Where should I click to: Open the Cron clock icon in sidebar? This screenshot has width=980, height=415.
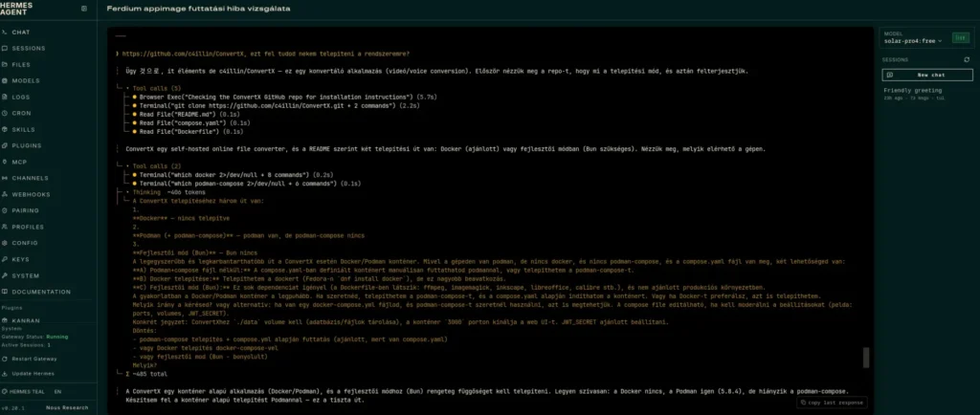pyautogui.click(x=5, y=113)
